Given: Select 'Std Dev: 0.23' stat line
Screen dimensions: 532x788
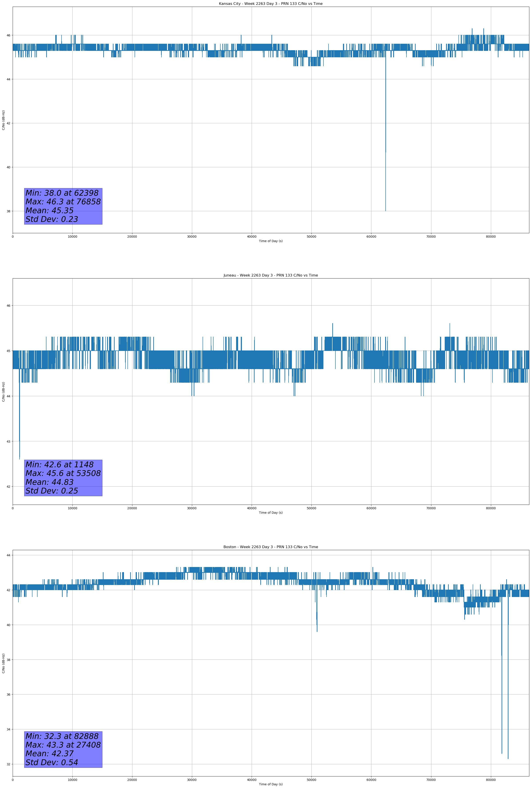Looking at the screenshot, I should pos(52,219).
